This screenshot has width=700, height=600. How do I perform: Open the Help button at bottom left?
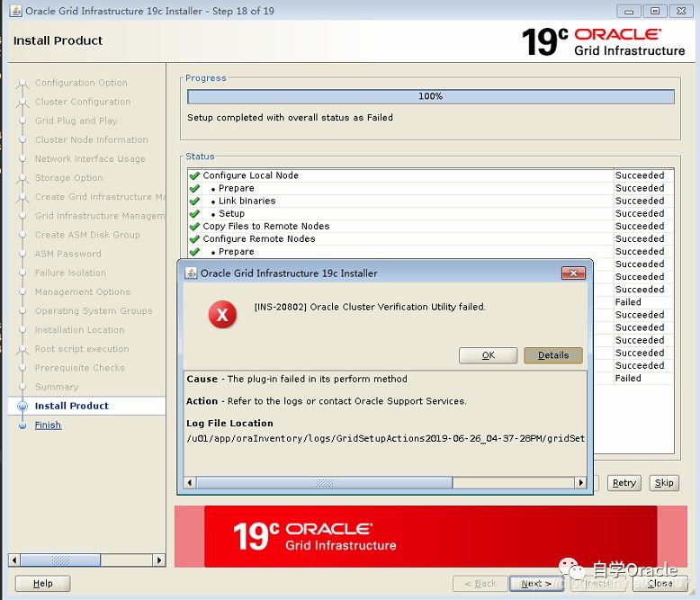(43, 584)
